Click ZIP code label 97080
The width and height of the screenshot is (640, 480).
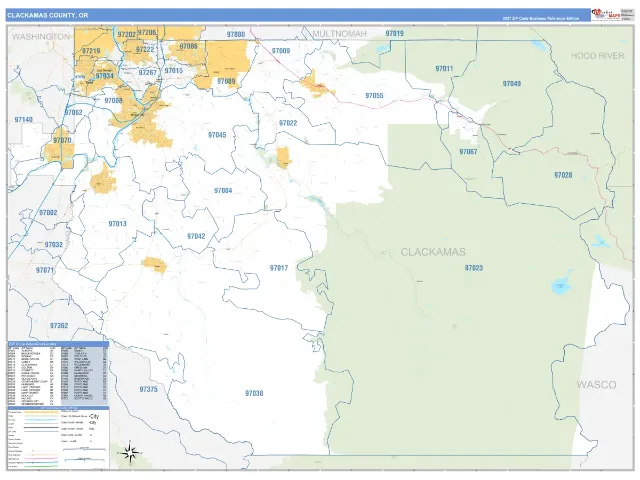(236, 34)
